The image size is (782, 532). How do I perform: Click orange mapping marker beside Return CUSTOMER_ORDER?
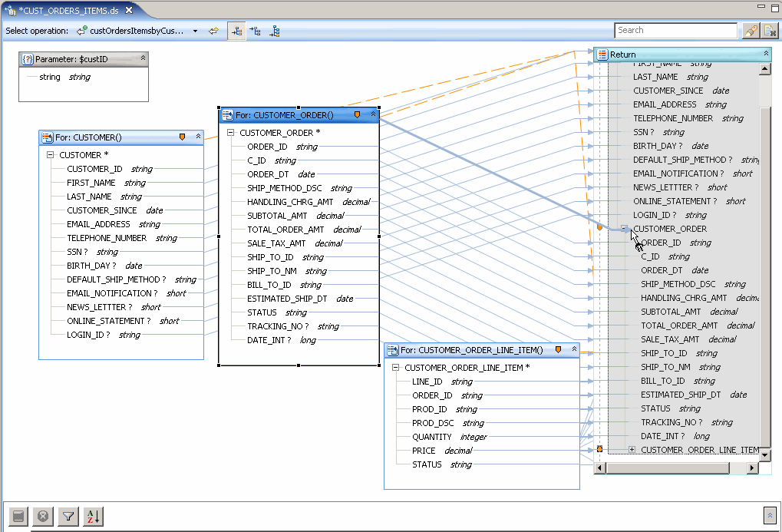coord(599,227)
